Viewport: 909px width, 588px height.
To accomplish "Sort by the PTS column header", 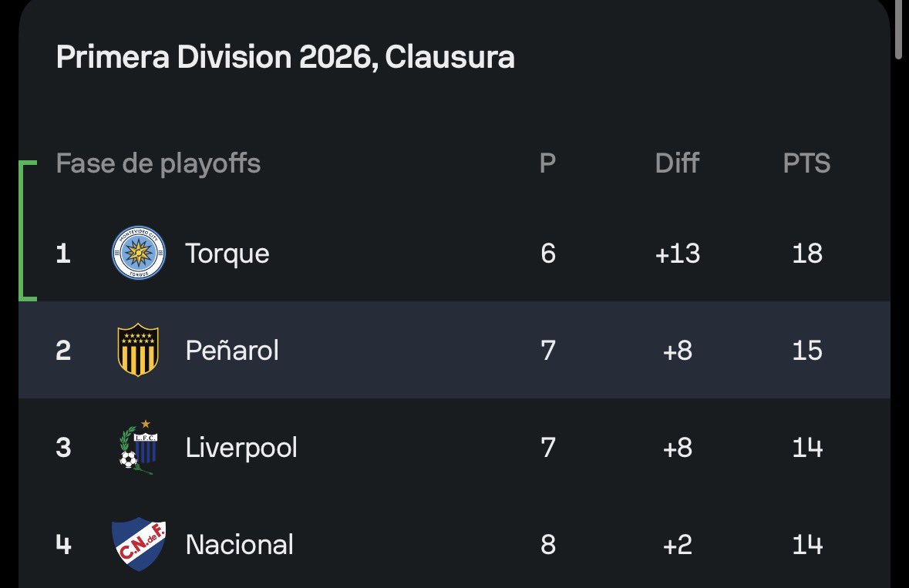I will 807,163.
